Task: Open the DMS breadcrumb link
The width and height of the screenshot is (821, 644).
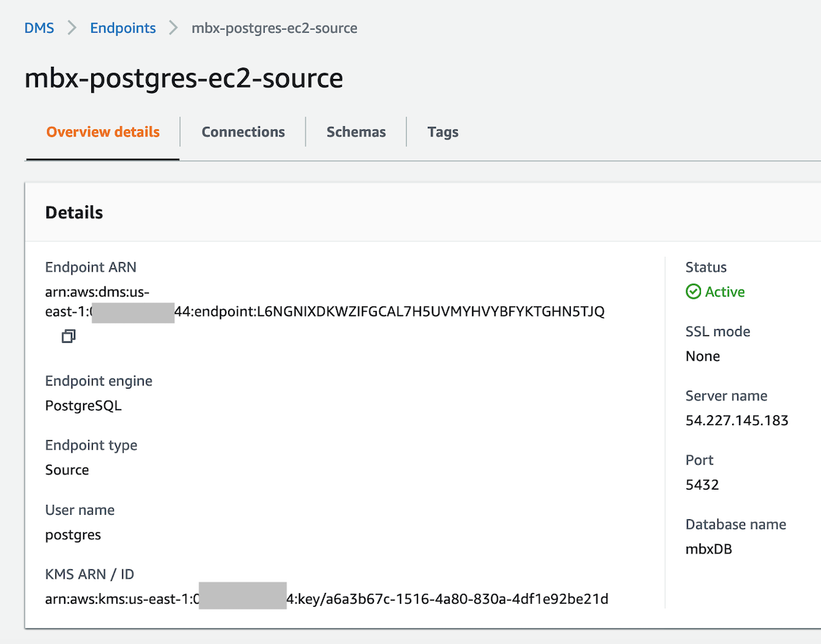Action: [x=40, y=27]
